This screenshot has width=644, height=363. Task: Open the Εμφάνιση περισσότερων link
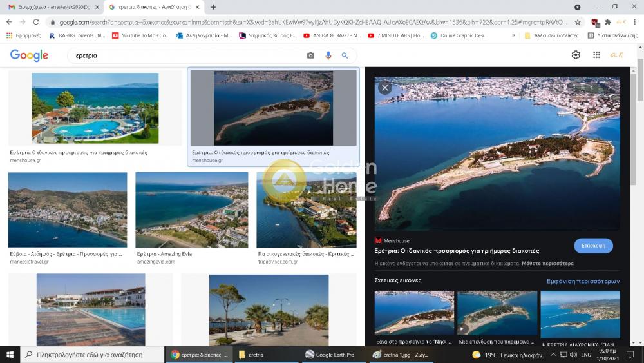583,281
